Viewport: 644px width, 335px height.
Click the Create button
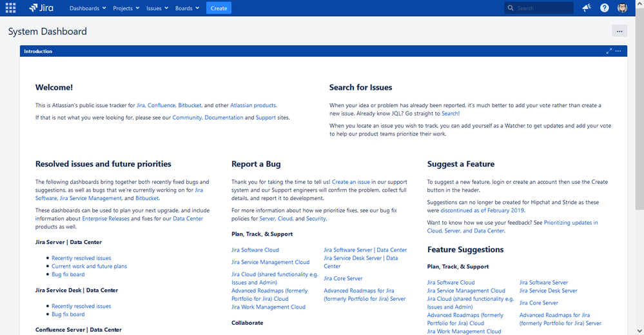pos(219,8)
